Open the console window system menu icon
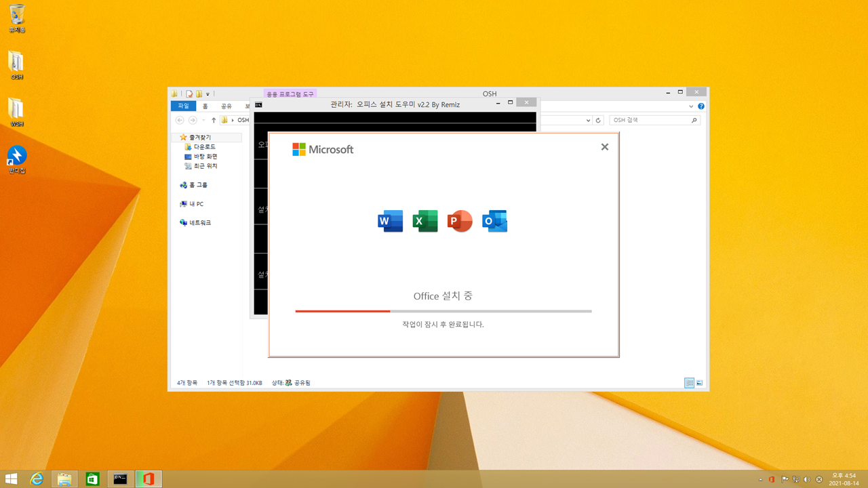The height and width of the screenshot is (488, 868). 258,104
